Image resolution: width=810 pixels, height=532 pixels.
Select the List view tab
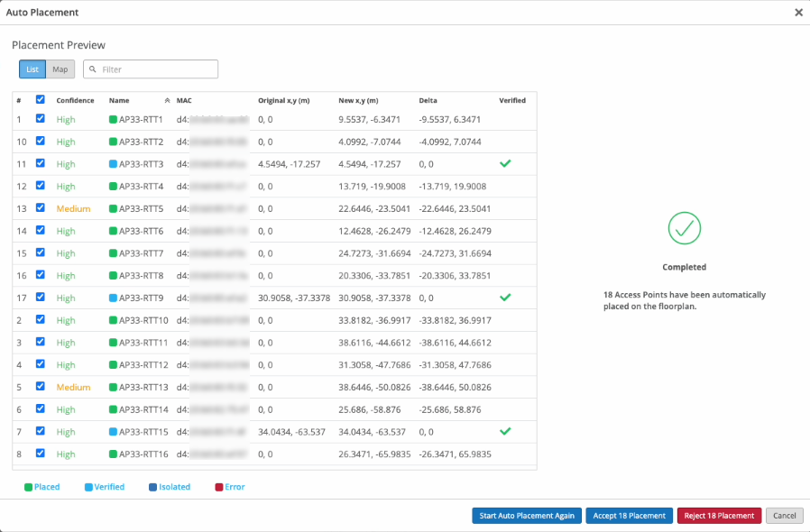pyautogui.click(x=32, y=69)
